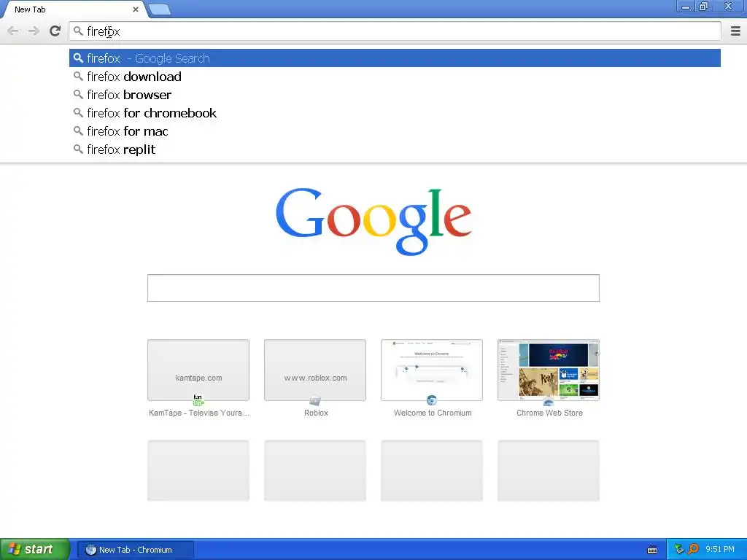The image size is (747, 560).
Task: Open the Windows Start menu
Action: pyautogui.click(x=35, y=550)
